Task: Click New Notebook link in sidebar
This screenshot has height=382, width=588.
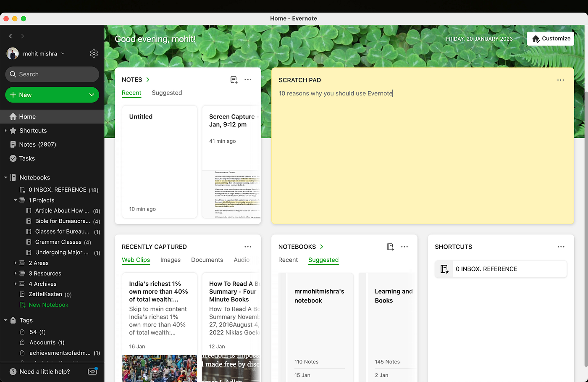Action: tap(48, 305)
